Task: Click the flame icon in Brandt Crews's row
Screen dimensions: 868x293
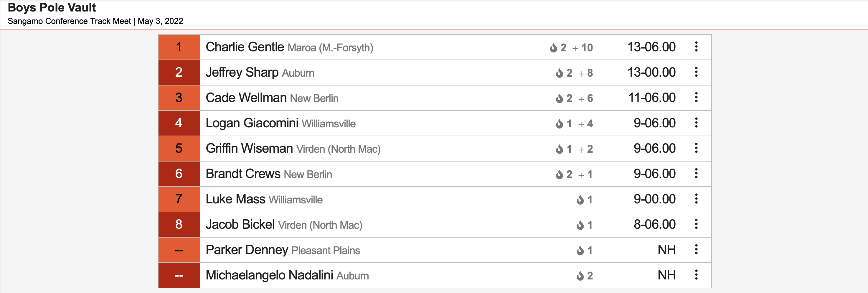Action: click(x=559, y=175)
